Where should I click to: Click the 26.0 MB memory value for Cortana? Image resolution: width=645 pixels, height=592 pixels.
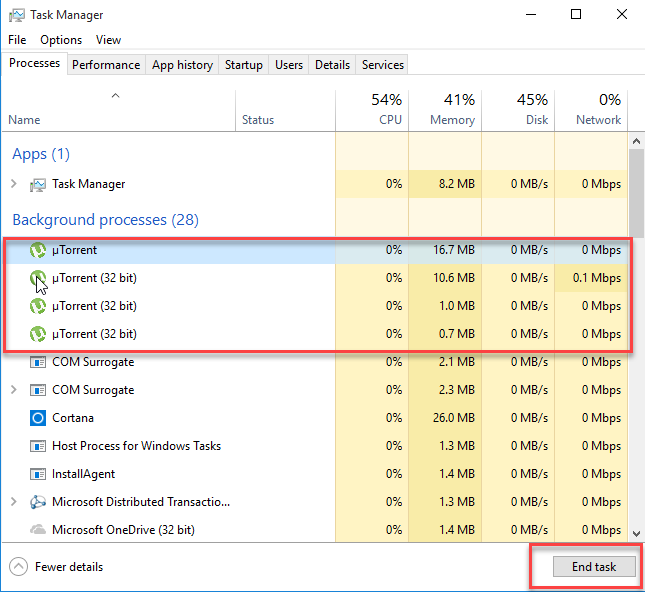pyautogui.click(x=454, y=418)
